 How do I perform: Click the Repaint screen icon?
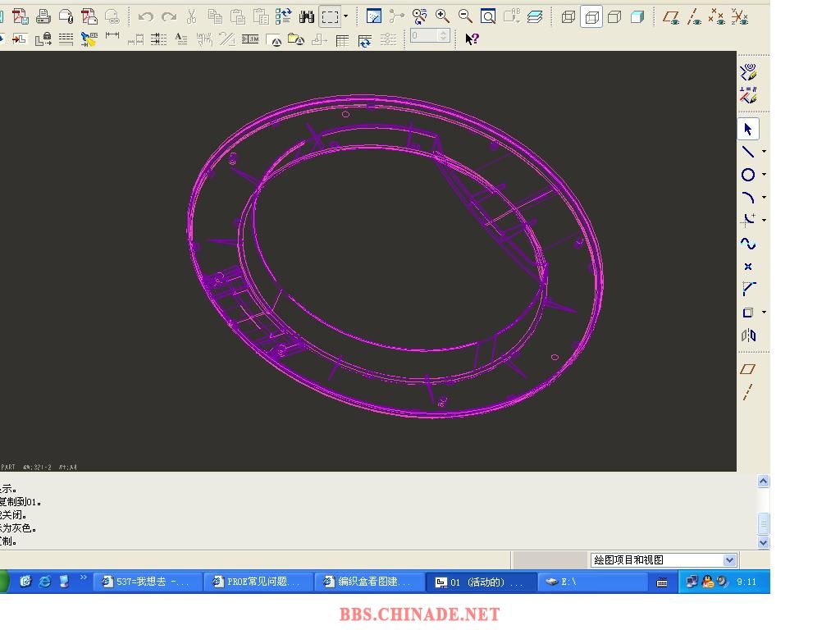tap(373, 16)
